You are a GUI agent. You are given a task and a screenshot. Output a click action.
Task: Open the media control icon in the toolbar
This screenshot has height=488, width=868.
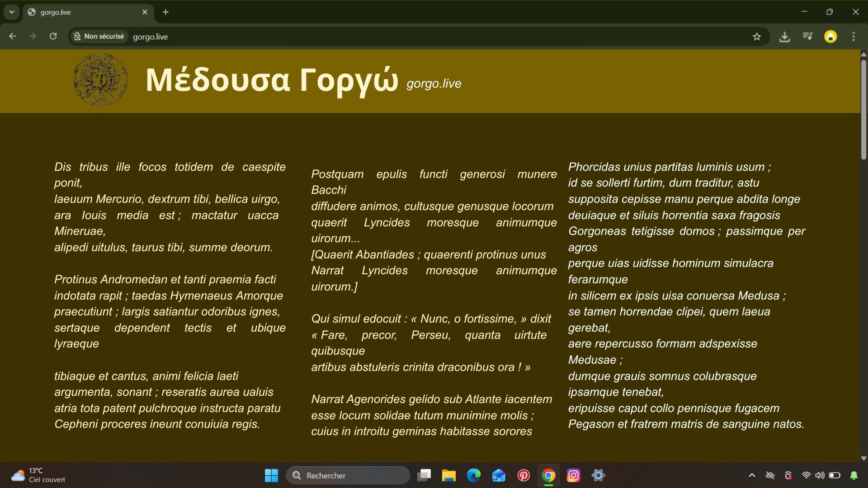click(807, 36)
